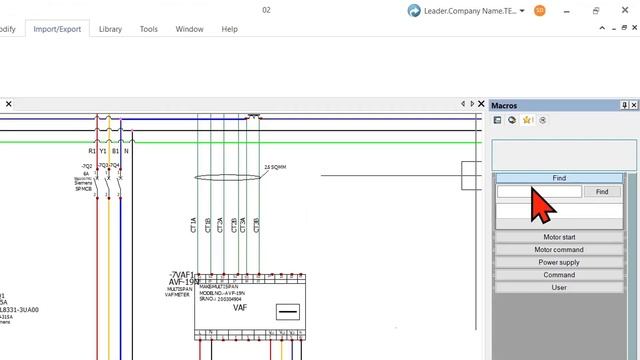Select the -7Q2 breaker tag

87,166
